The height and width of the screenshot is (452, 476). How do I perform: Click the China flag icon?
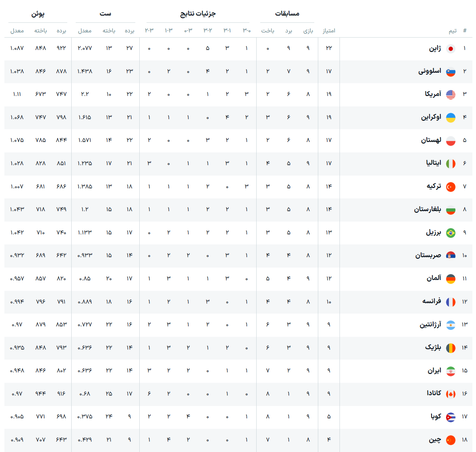450,440
